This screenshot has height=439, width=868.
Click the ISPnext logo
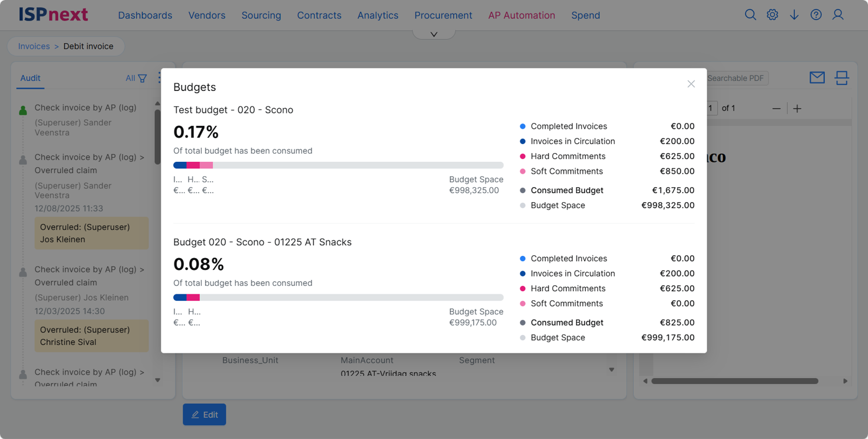tap(53, 15)
